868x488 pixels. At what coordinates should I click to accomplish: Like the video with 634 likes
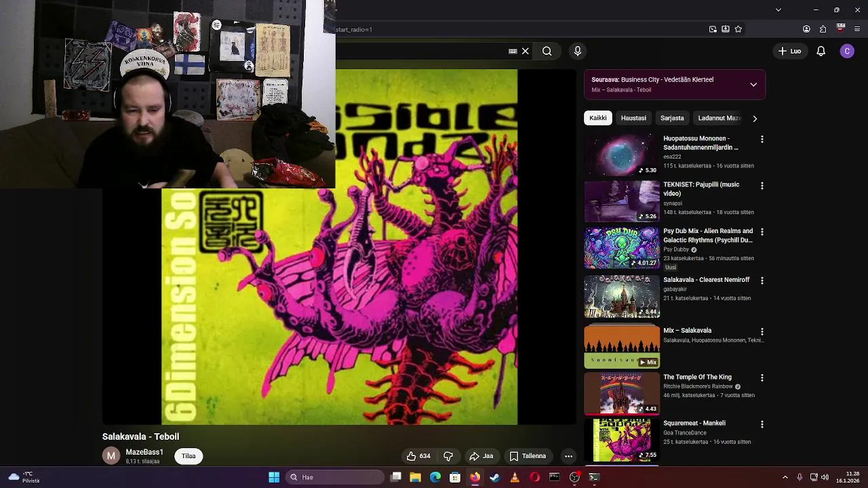tap(418, 456)
